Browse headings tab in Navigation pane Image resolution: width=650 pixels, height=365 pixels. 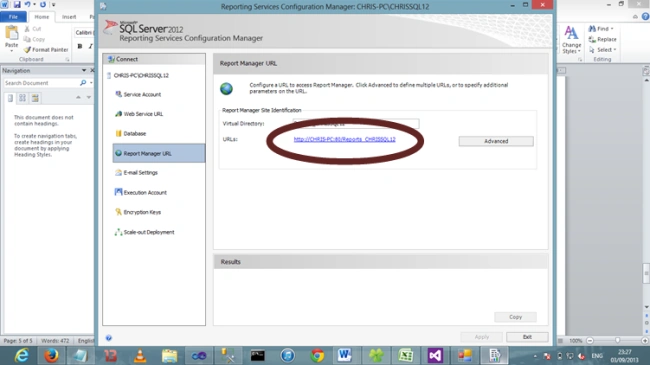coord(10,98)
